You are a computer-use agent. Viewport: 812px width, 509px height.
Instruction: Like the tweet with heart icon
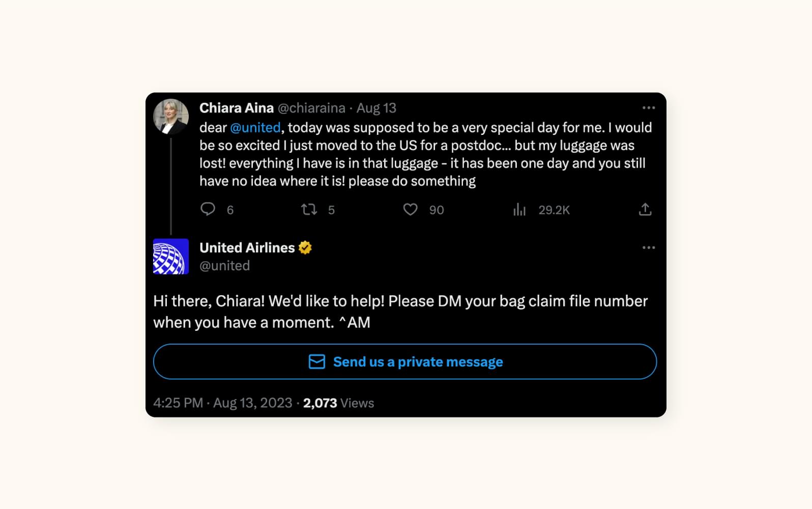click(410, 209)
